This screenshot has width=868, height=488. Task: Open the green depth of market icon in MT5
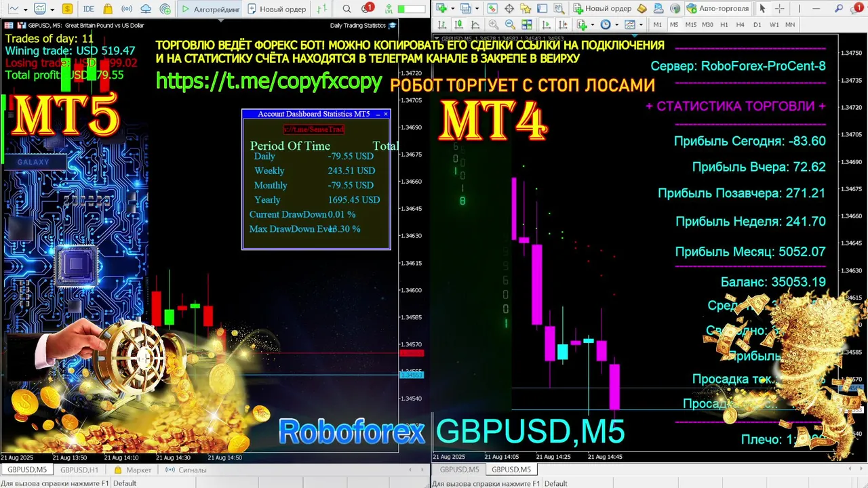click(x=321, y=9)
